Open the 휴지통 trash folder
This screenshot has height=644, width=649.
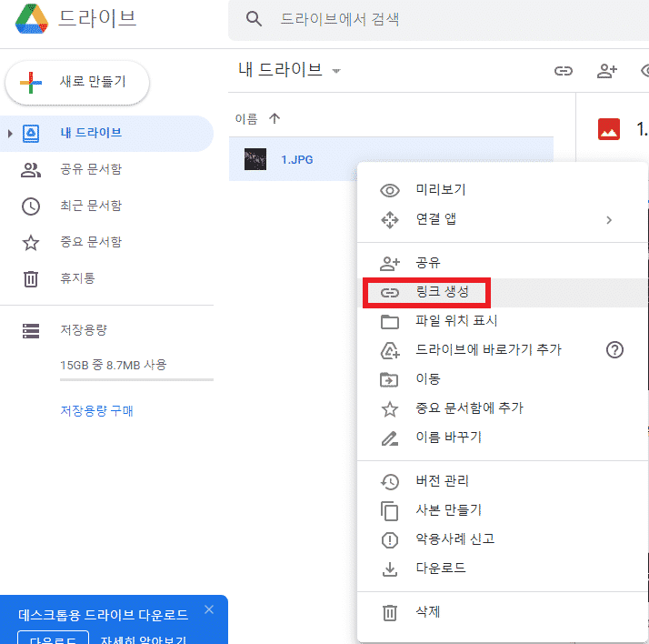coord(77,278)
